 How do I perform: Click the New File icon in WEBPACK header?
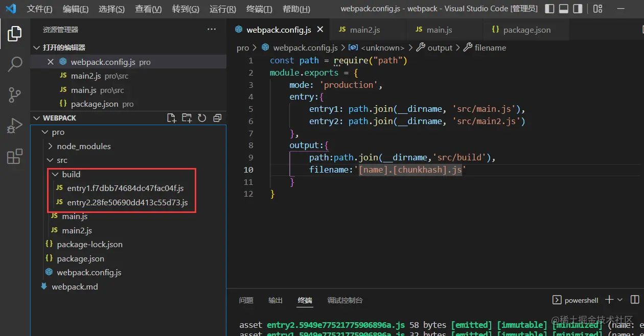[172, 118]
